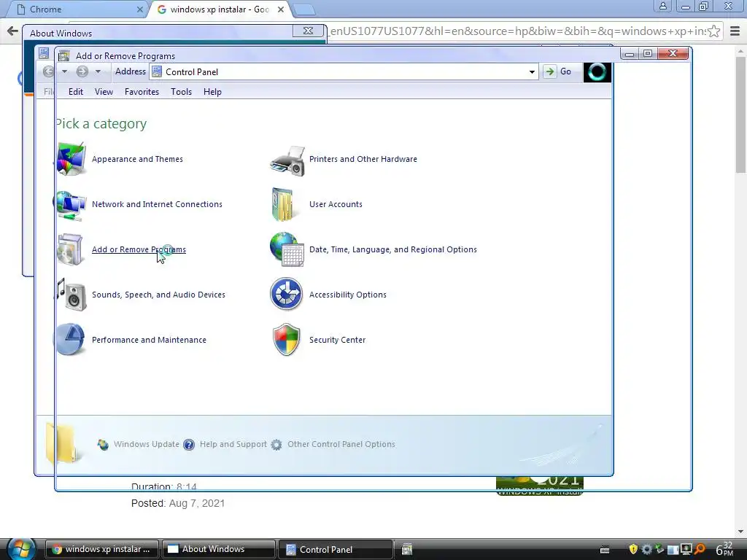Click the taskbar clock showing 6:32 PM
747x560 pixels.
(x=724, y=549)
